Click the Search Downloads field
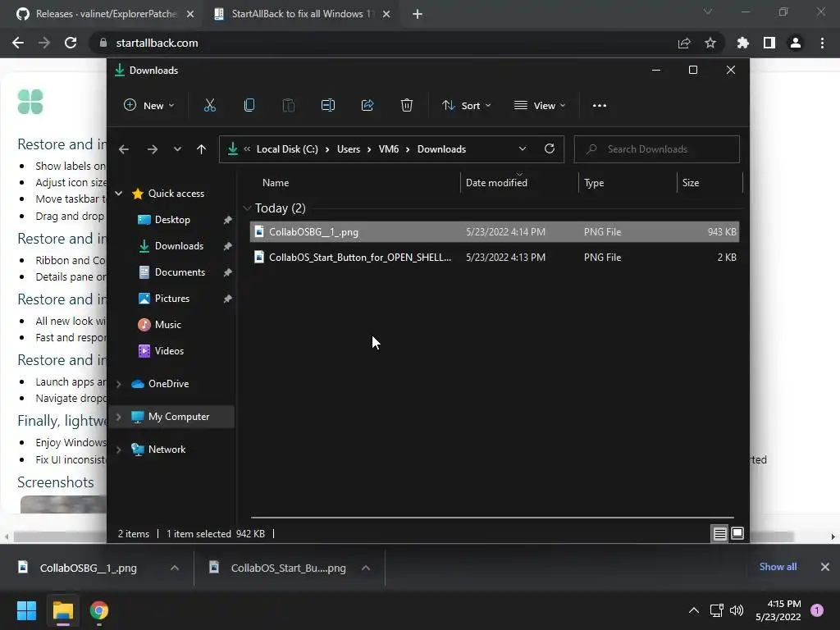840x630 pixels. tap(657, 149)
